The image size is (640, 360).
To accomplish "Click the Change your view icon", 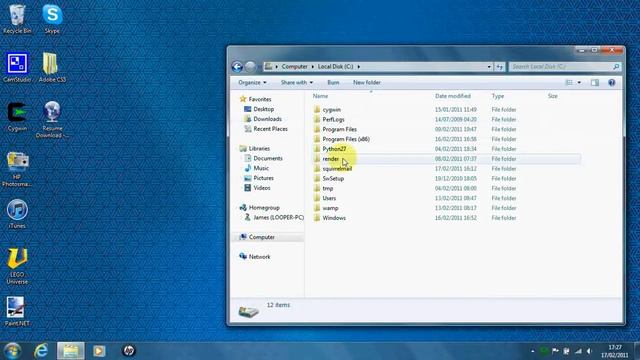I will pyautogui.click(x=569, y=82).
